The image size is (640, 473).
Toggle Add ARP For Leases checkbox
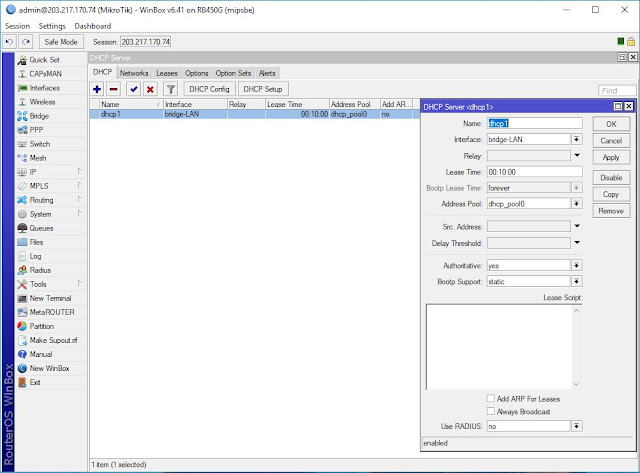click(x=491, y=398)
